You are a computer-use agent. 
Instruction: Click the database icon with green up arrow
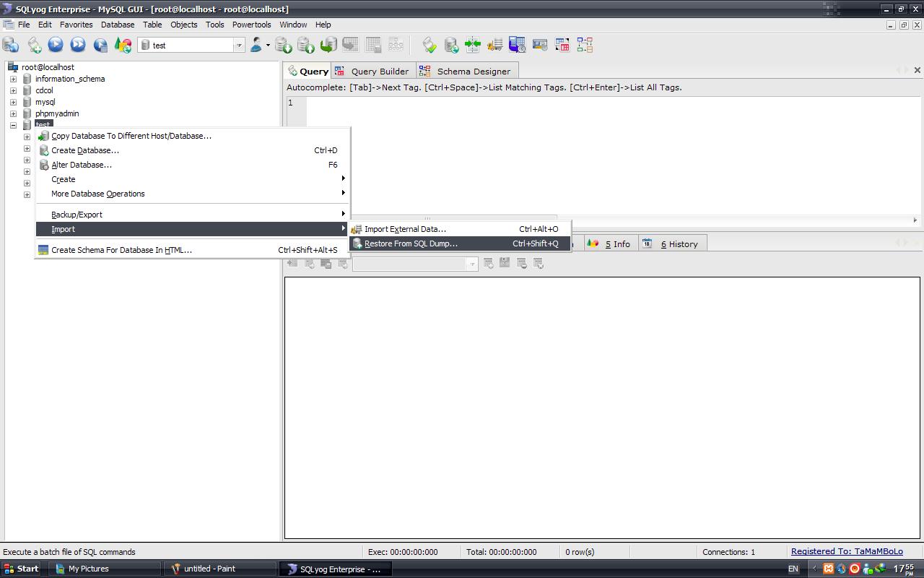[x=306, y=45]
